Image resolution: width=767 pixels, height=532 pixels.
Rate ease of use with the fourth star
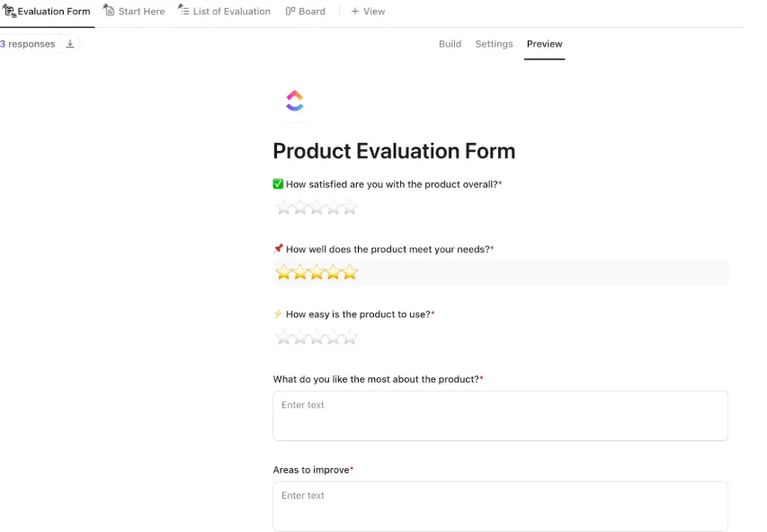pos(333,337)
